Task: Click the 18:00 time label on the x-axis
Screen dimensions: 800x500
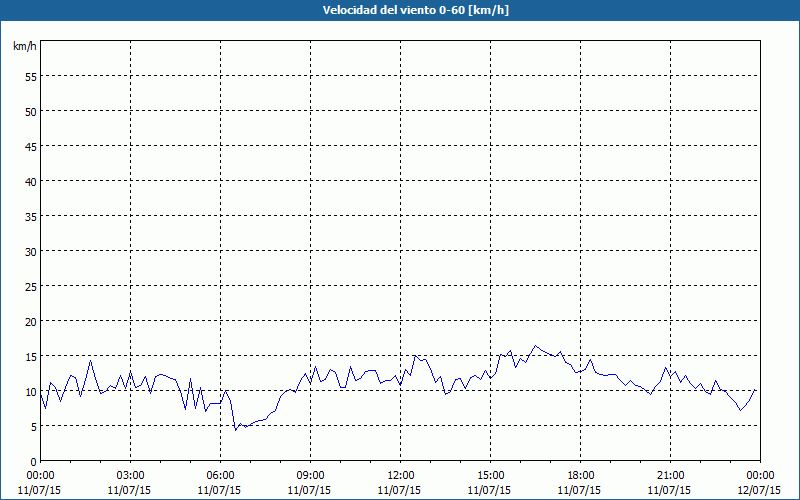Action: (581, 476)
